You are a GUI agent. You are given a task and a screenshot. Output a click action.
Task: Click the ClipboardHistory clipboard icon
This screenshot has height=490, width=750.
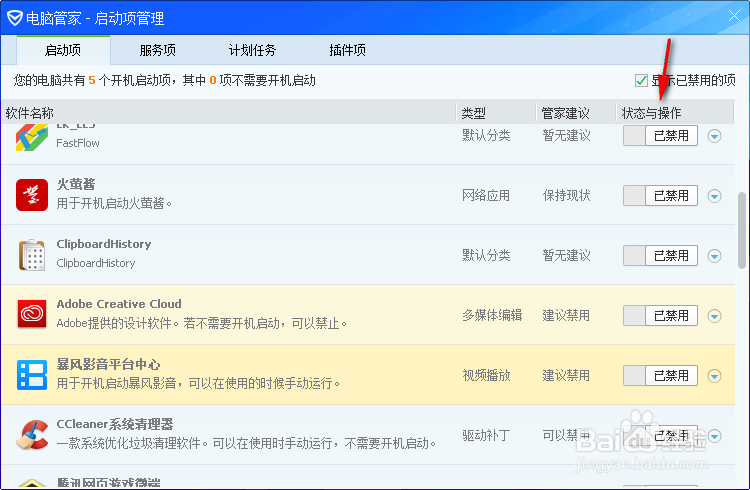point(32,255)
